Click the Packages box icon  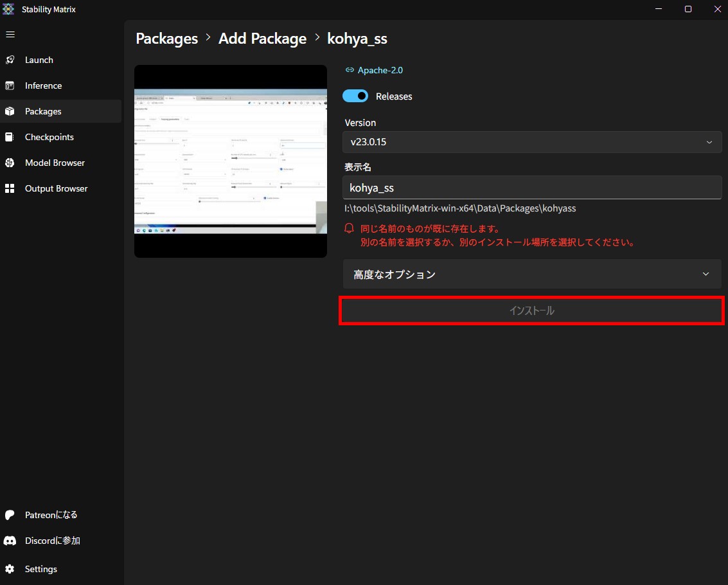click(10, 111)
